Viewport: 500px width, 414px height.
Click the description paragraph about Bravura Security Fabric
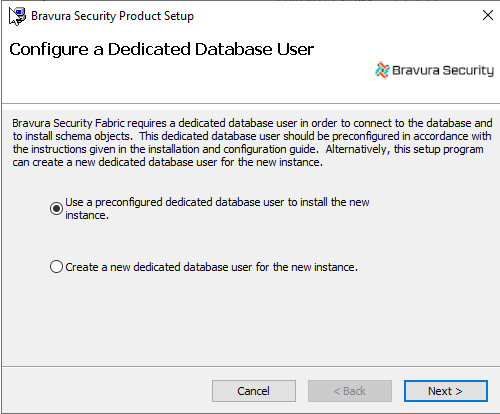click(x=252, y=142)
